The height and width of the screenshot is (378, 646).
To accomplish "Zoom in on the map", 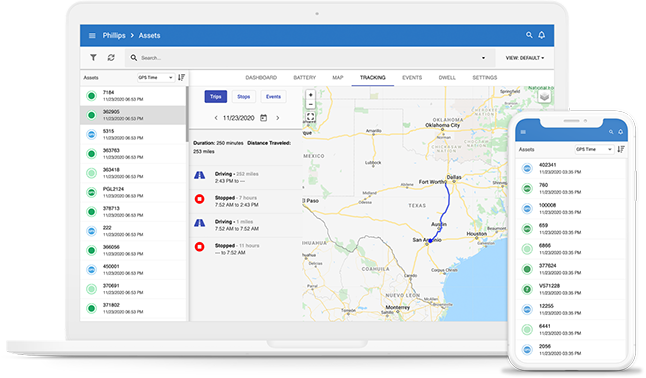I will point(311,95).
